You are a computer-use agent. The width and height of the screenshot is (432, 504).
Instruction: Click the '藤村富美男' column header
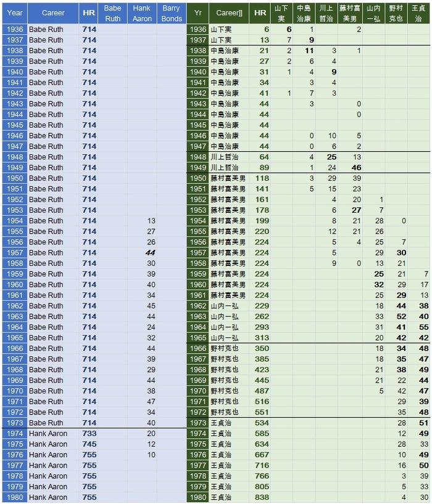coord(350,13)
